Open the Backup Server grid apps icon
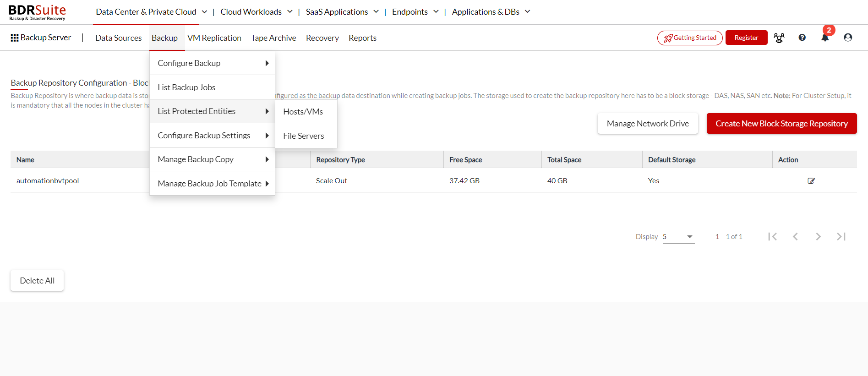868x376 pixels. (15, 38)
